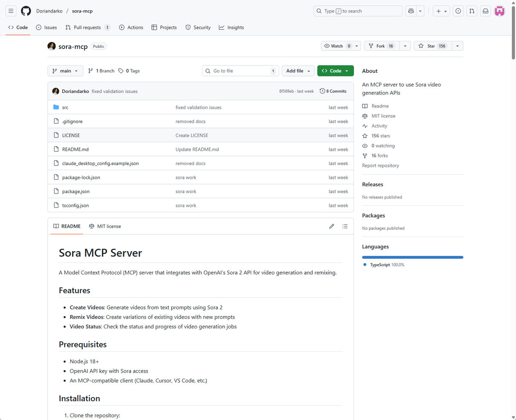Open the main branch selector
Image resolution: width=516 pixels, height=420 pixels.
click(65, 71)
